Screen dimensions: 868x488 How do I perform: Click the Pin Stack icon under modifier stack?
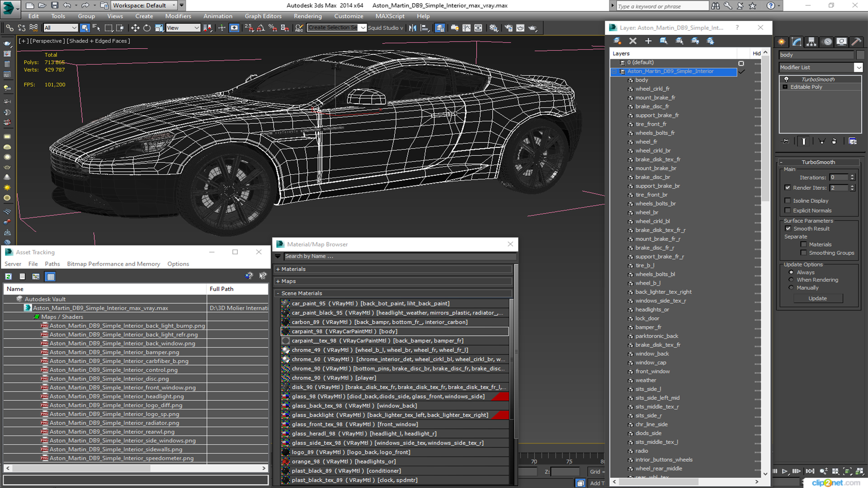coord(786,141)
